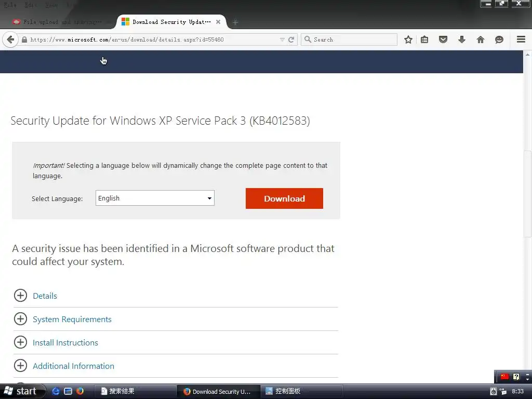Open the Hello chat smiley icon

click(x=499, y=39)
